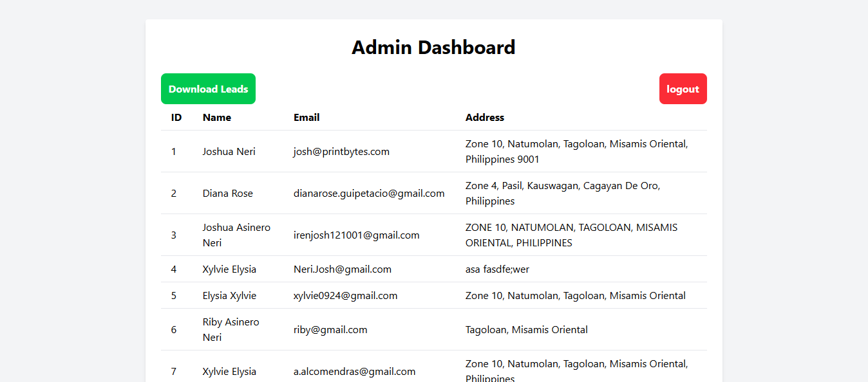This screenshot has width=868, height=382.
Task: Click the Diana Rose name cell
Action: pos(227,194)
